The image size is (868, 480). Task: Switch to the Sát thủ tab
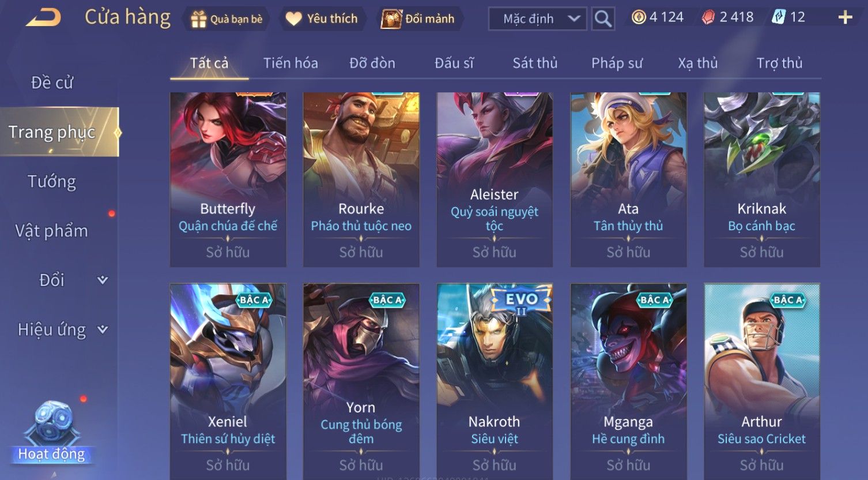[535, 63]
